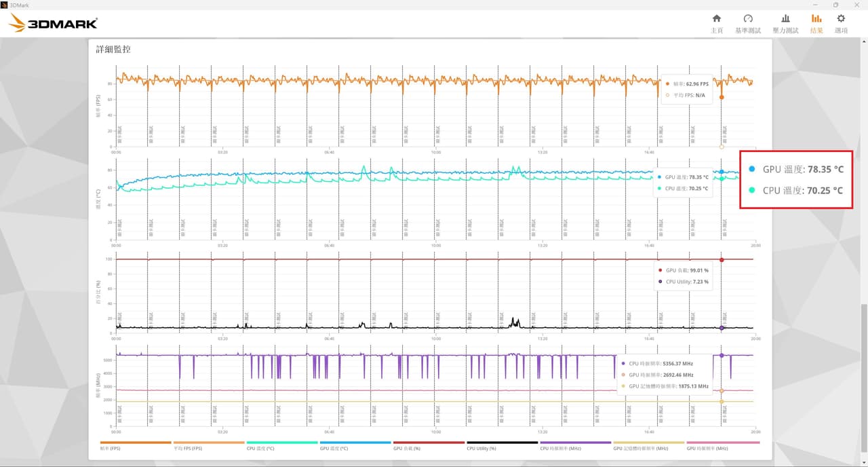This screenshot has width=868, height=467.
Task: Toggle GPU 記憶體時脈頻率 (MHz) legend series
Action: click(649, 445)
